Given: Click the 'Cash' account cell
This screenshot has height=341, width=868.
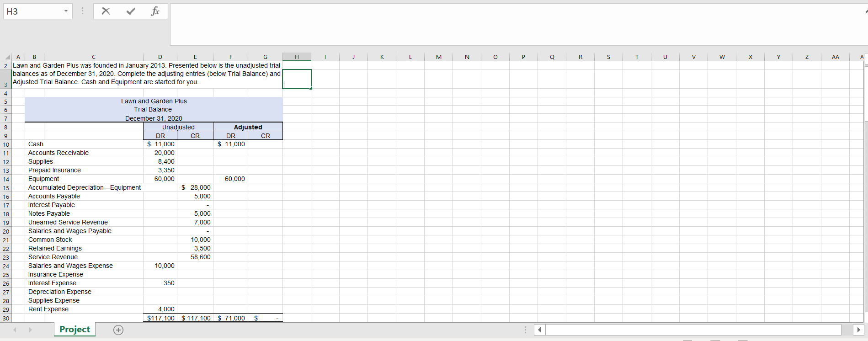Looking at the screenshot, I should point(36,144).
